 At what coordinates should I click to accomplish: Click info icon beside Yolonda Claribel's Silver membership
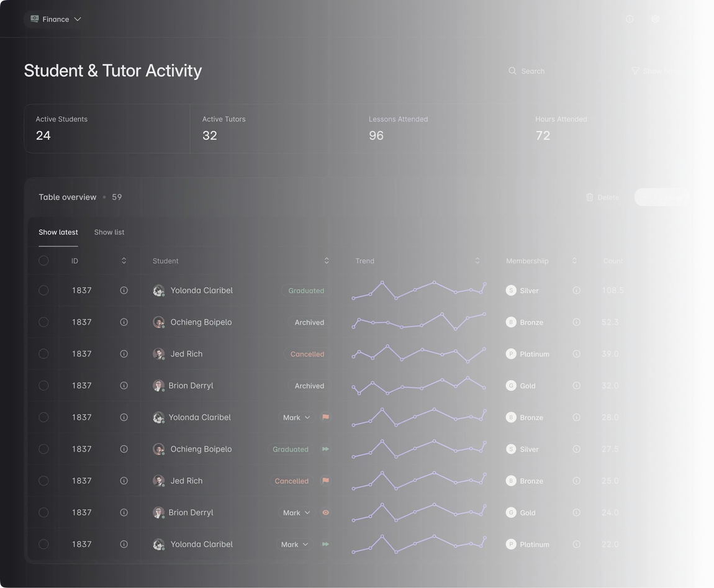(x=577, y=290)
